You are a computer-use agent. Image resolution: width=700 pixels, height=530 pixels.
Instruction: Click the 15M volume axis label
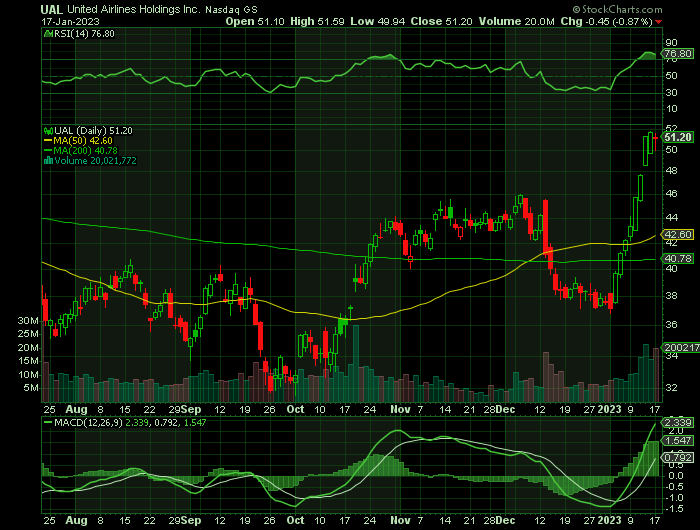tap(28, 361)
